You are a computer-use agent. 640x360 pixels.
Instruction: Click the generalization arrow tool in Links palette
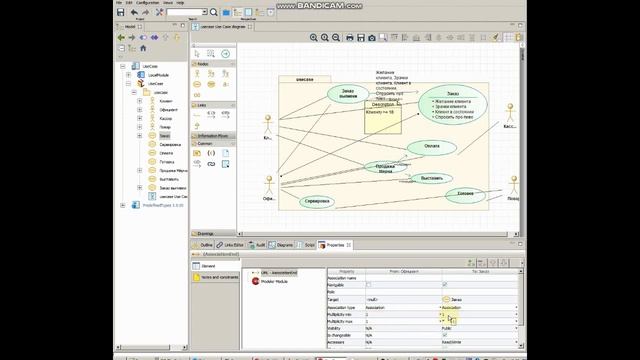click(197, 126)
